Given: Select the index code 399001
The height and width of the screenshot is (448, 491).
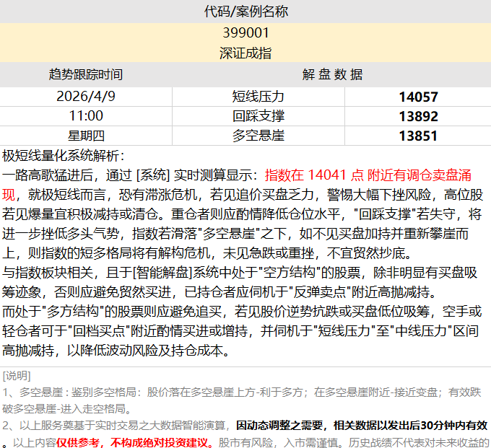Looking at the screenshot, I should [x=245, y=32].
